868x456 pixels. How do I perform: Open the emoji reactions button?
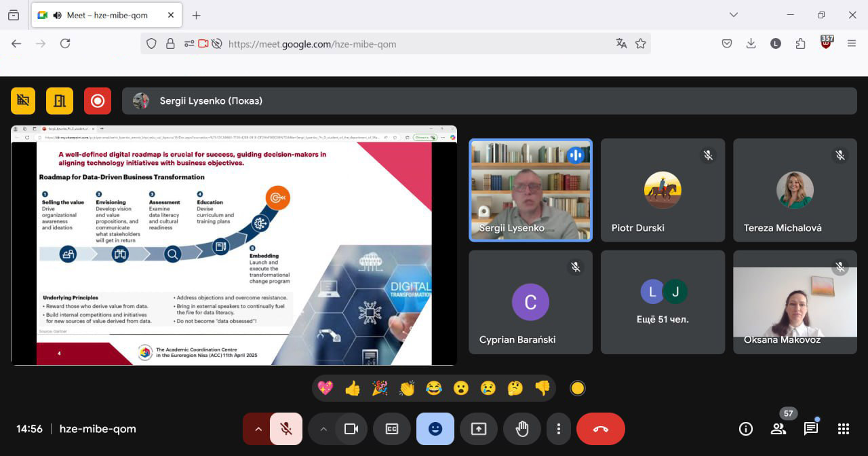(435, 429)
